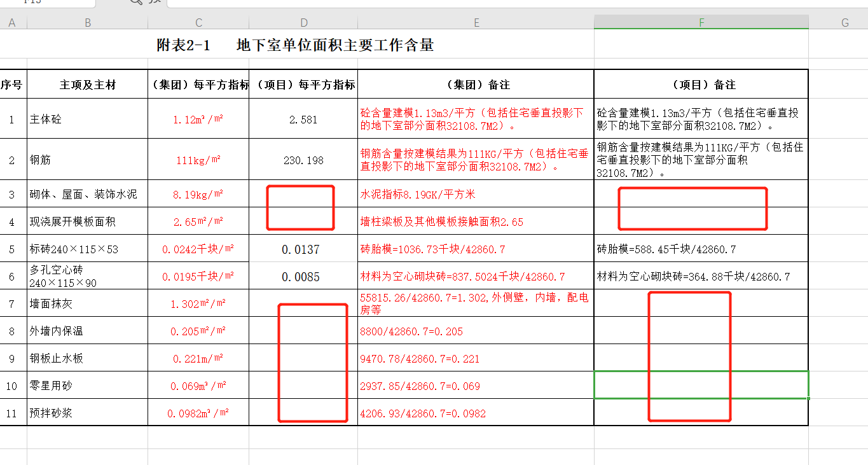Select the 主体砼 cell
Viewport: 868px width, 465px height.
[x=88, y=119]
